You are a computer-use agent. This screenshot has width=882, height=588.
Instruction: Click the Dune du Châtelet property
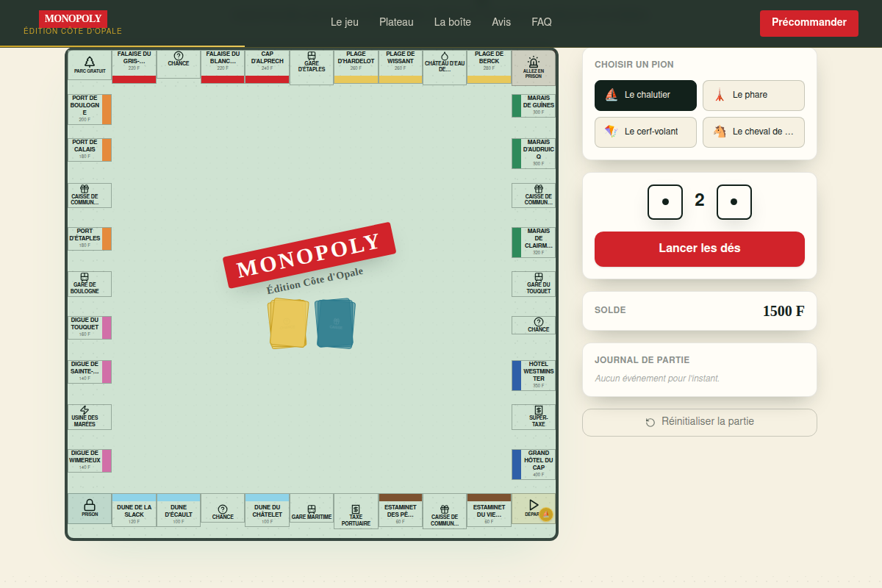[x=267, y=509]
